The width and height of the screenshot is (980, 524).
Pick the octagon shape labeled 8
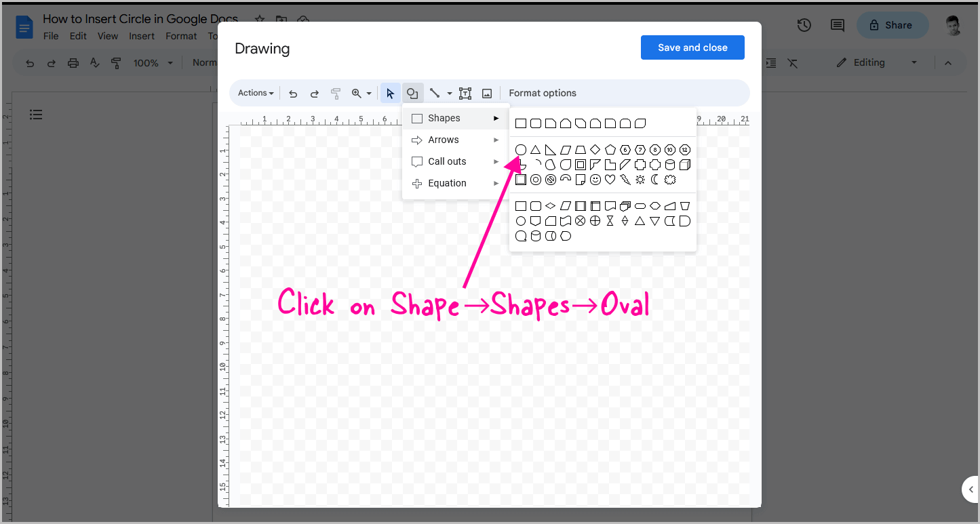click(x=655, y=150)
